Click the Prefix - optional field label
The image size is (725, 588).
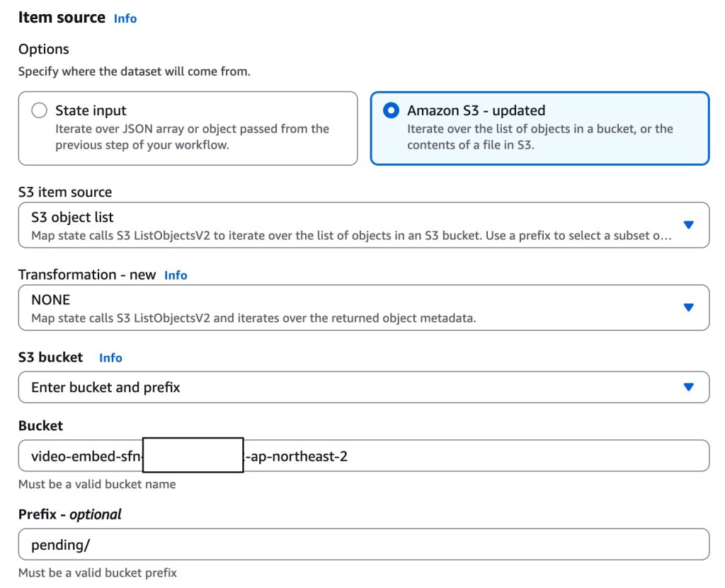pos(70,514)
